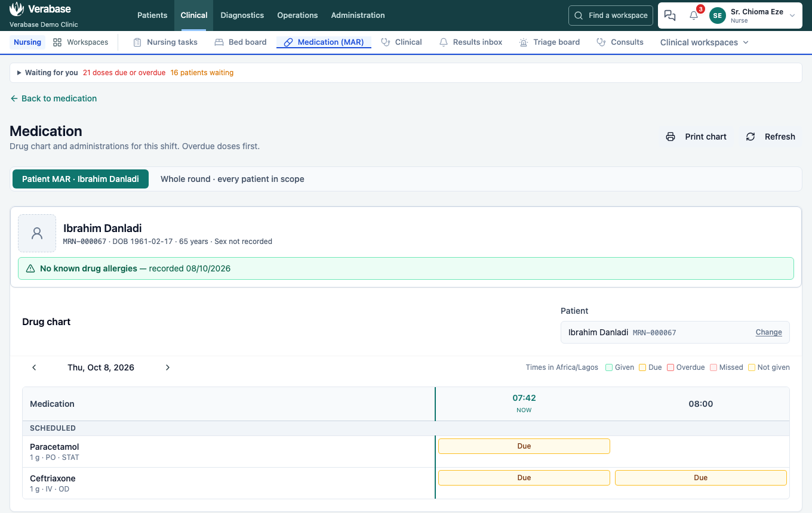Go to next day in drug chart

coord(168,367)
